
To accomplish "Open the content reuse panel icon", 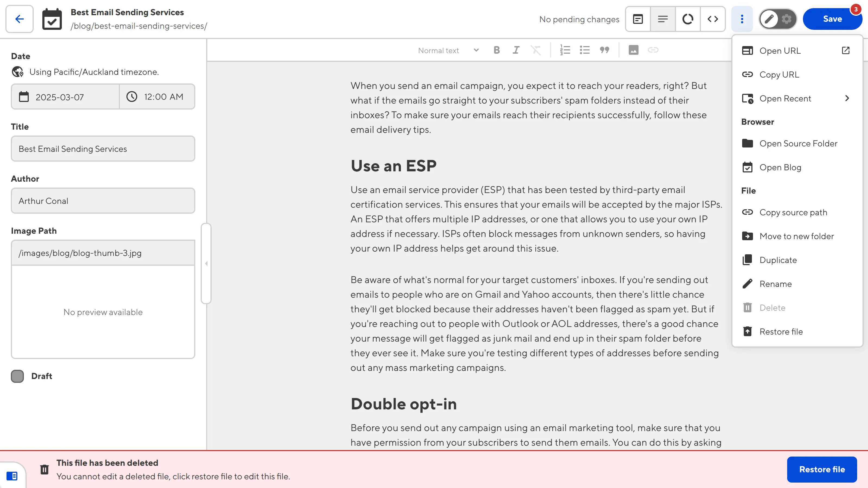I will pyautogui.click(x=638, y=19).
